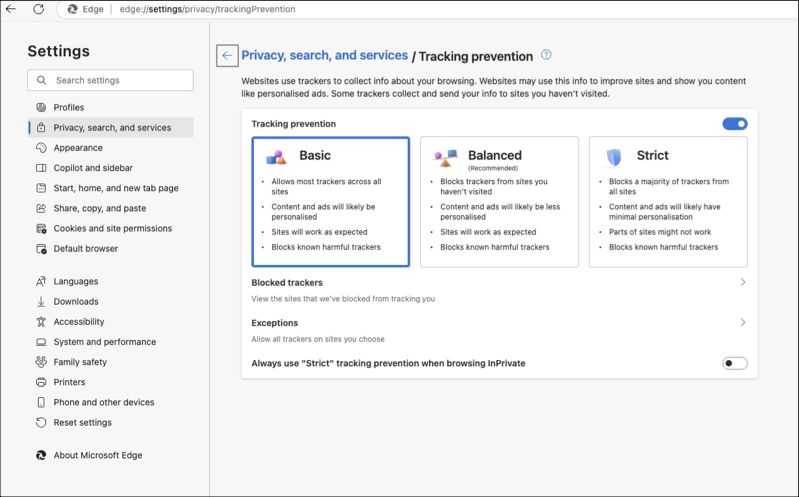Click the Start, home, and new tab page icon
Image resolution: width=799 pixels, height=497 pixels.
click(41, 188)
